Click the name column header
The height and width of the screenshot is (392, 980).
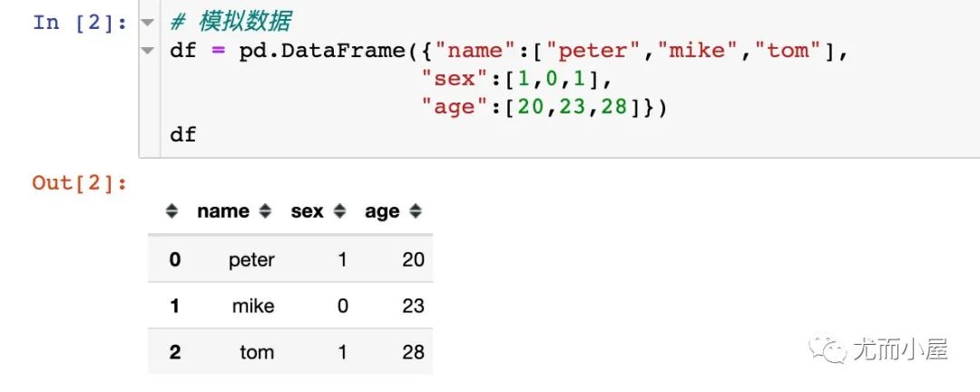223,211
